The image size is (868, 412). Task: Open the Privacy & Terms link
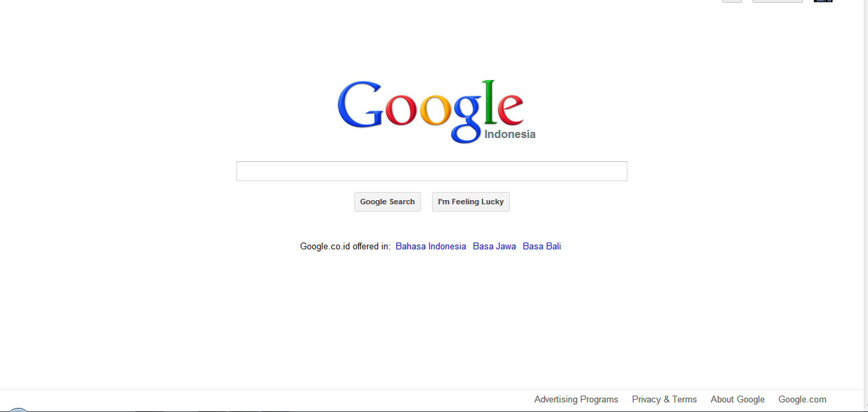(x=664, y=399)
